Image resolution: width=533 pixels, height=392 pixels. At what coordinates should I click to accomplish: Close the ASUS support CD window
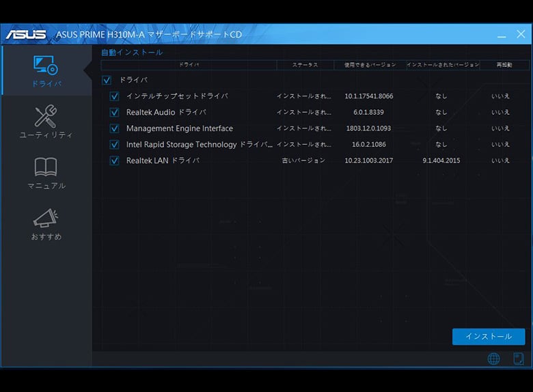tap(521, 34)
